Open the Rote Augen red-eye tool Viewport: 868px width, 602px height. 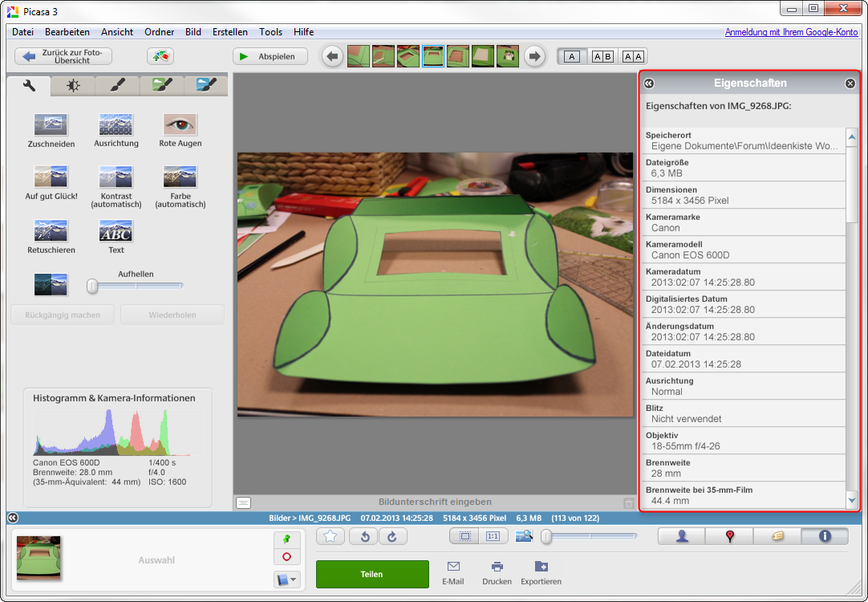pos(180,124)
